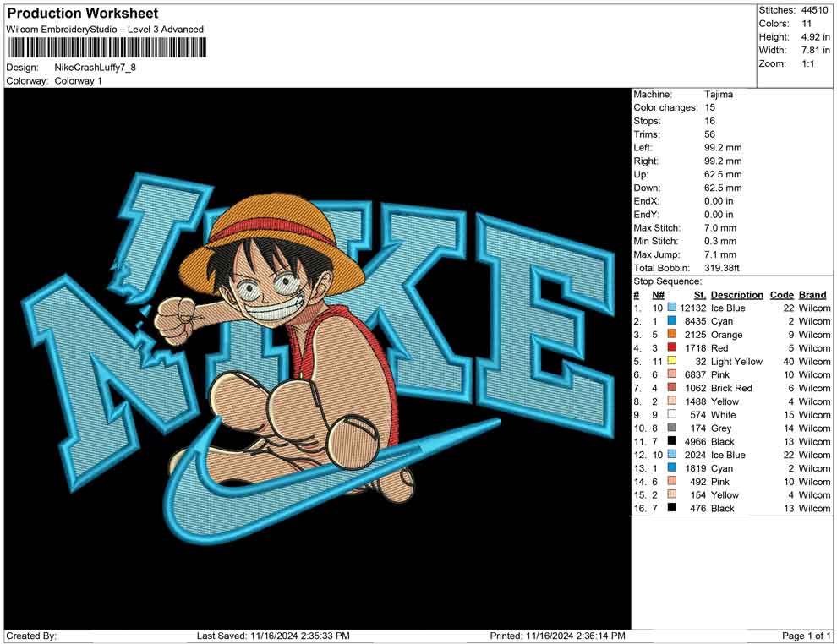Click the "Colors:" label in the header
Viewport: 837px width, 644px height.
(774, 24)
